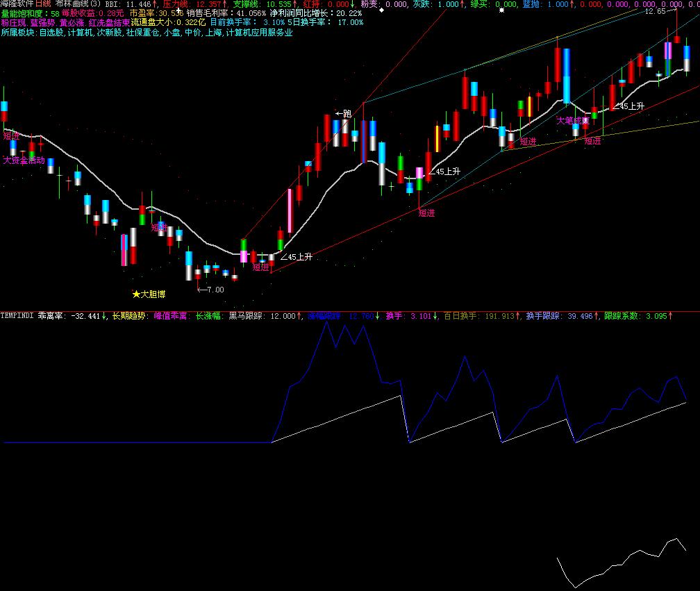Click the 支撑线: 10.535 reading

[265, 4]
